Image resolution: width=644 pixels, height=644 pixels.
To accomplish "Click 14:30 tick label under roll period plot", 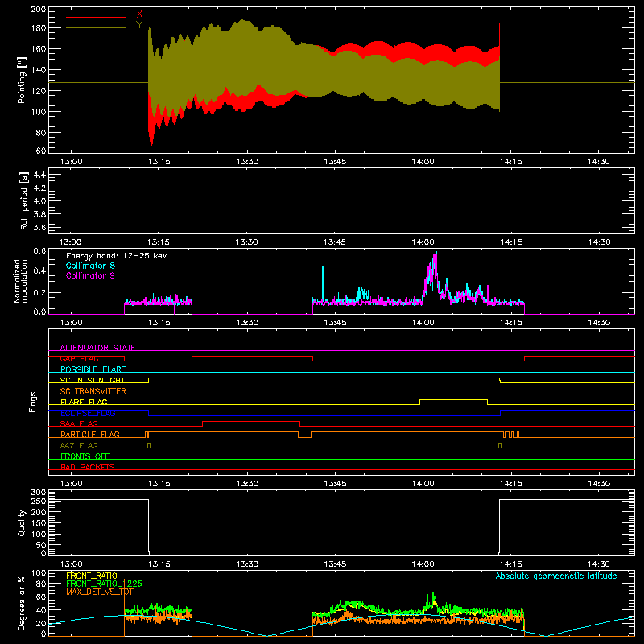I will pyautogui.click(x=599, y=242).
